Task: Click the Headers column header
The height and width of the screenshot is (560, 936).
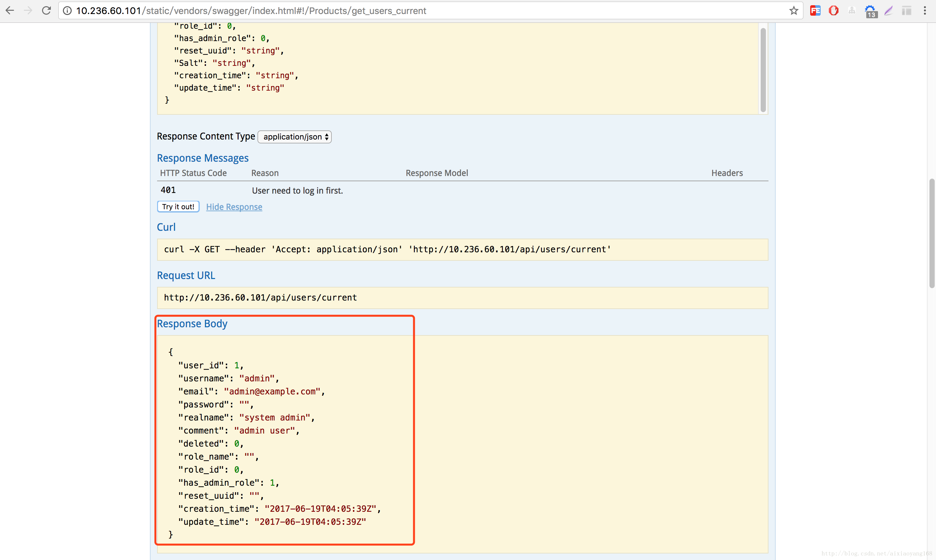Action: [727, 173]
